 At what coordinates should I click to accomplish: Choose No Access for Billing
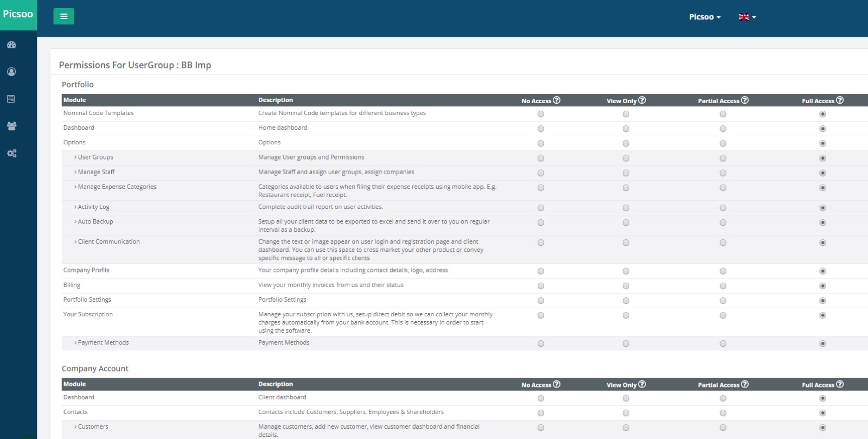tap(541, 286)
